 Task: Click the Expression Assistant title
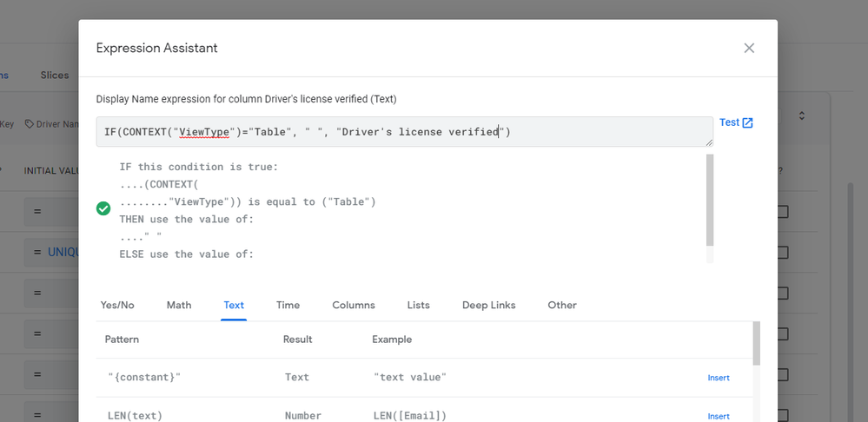coord(156,48)
